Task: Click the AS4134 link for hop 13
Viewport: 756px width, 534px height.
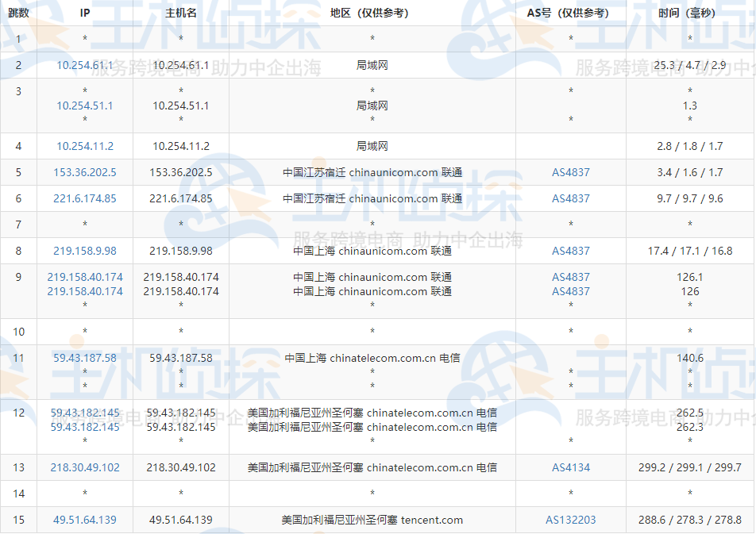Action: click(569, 467)
